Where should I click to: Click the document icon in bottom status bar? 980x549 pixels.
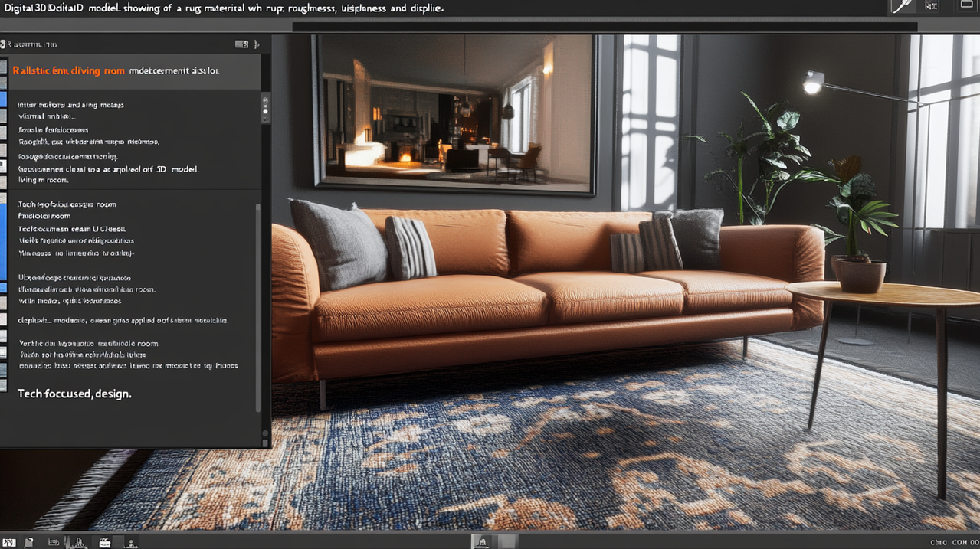28,543
